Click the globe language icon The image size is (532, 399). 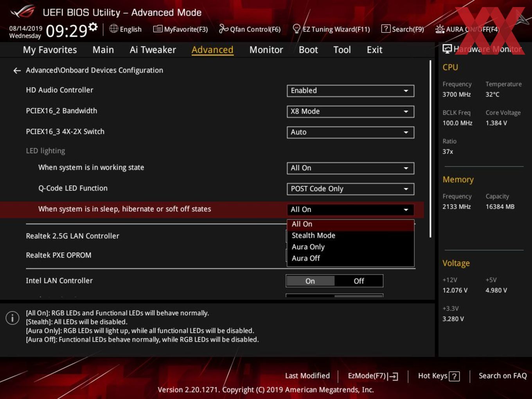point(113,29)
